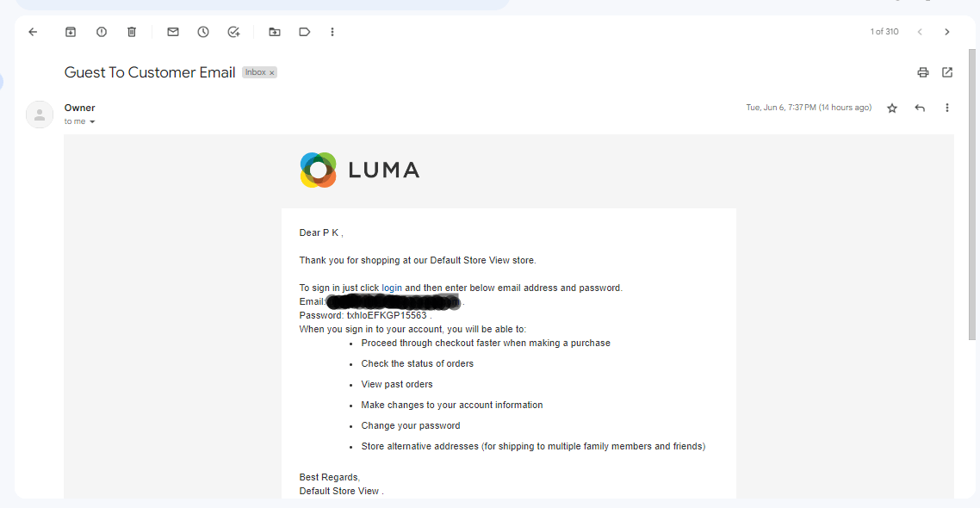Image resolution: width=980 pixels, height=508 pixels.
Task: Go to the next older email
Action: click(947, 32)
